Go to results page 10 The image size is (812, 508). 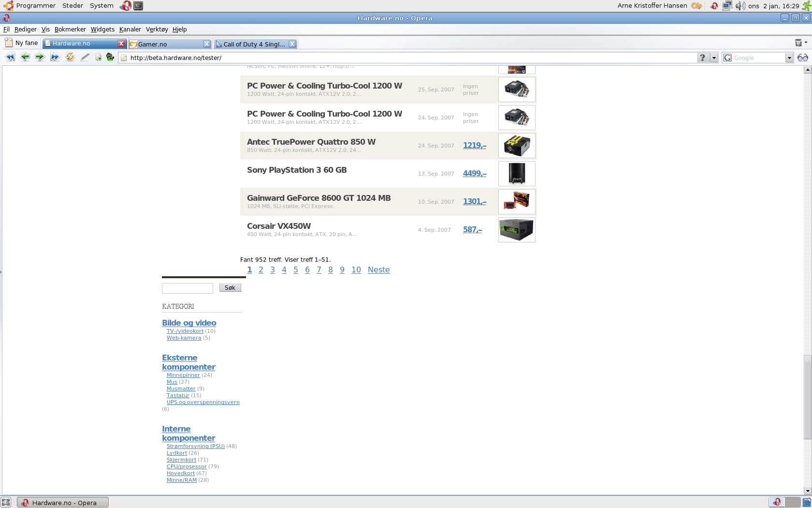pyautogui.click(x=356, y=269)
